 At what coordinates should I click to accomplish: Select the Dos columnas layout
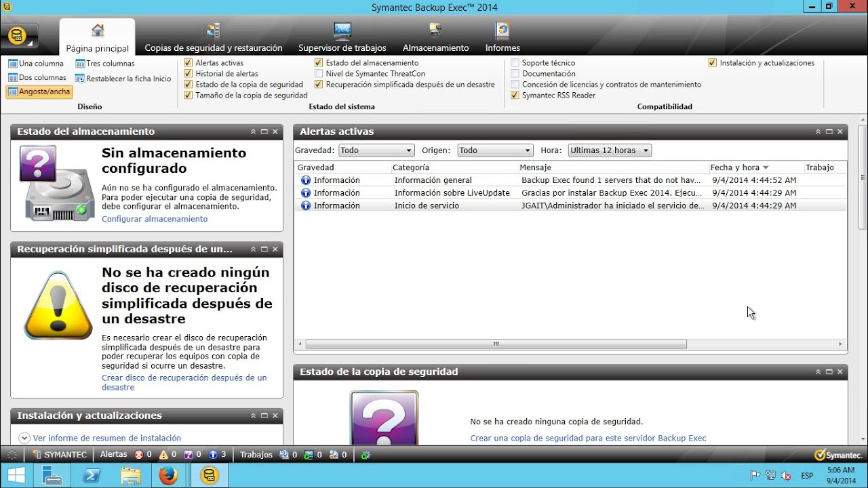tap(37, 78)
